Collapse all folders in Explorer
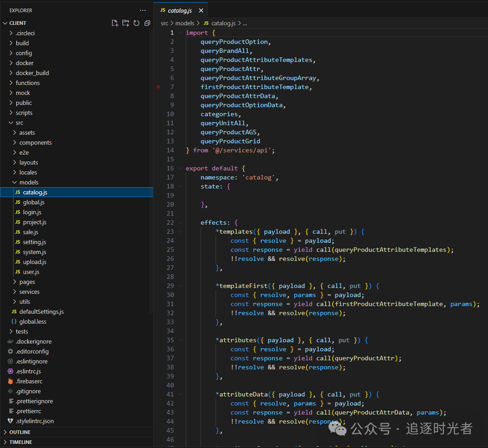Image resolution: width=488 pixels, height=448 pixels. tap(147, 23)
